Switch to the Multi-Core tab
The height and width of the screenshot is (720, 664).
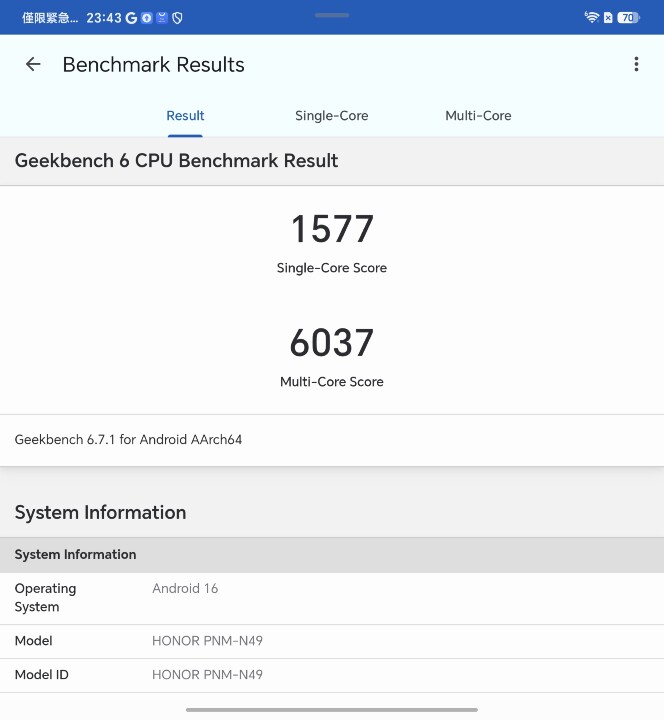pos(478,116)
